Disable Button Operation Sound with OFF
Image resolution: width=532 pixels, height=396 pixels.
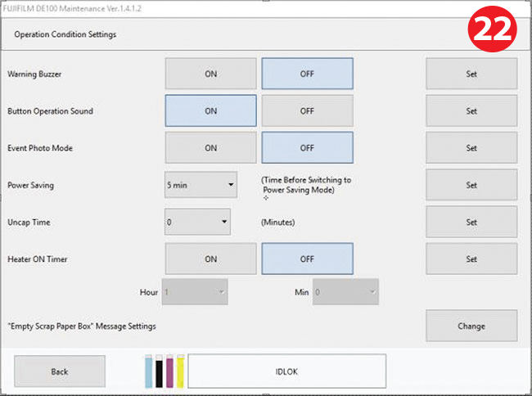[x=307, y=111]
